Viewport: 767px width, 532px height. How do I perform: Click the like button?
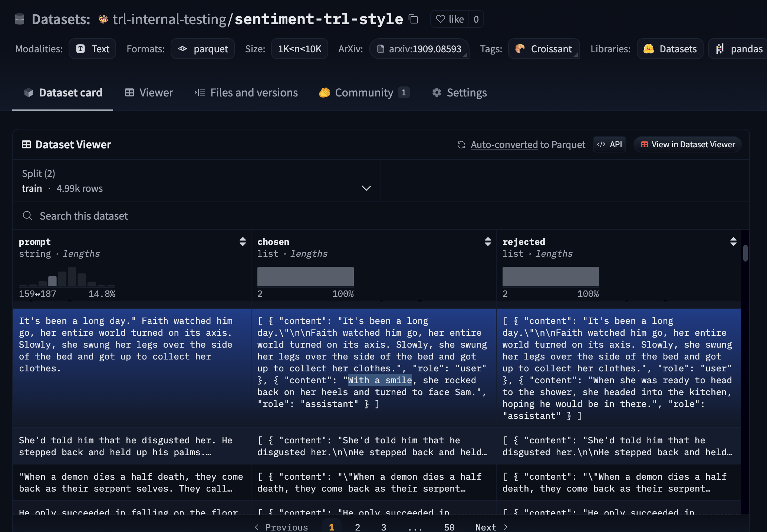450,19
